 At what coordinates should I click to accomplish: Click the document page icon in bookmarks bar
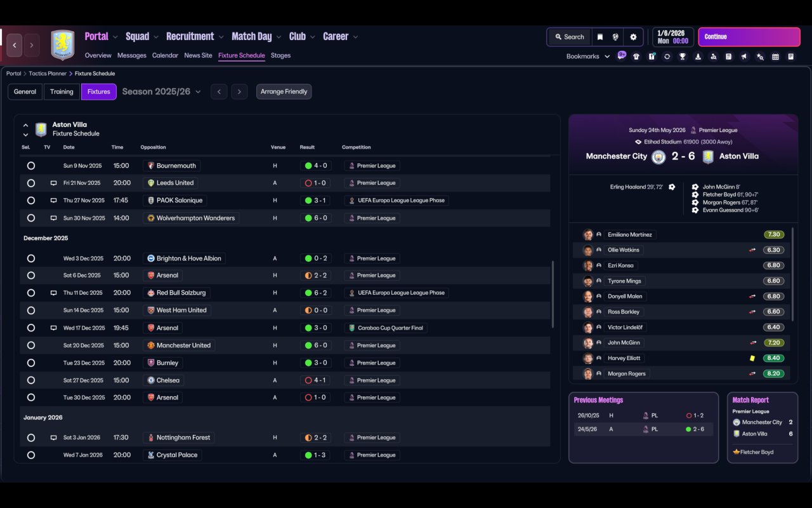(729, 57)
